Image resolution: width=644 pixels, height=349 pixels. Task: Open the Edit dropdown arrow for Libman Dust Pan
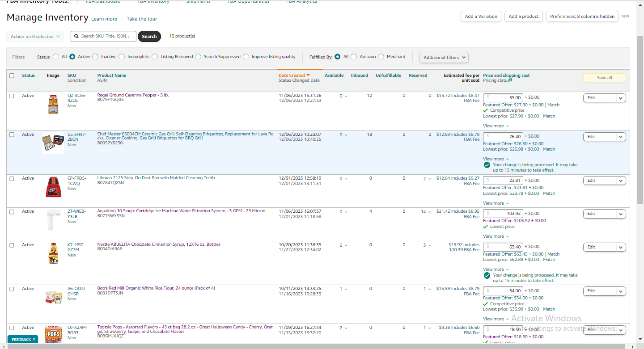[621, 181]
